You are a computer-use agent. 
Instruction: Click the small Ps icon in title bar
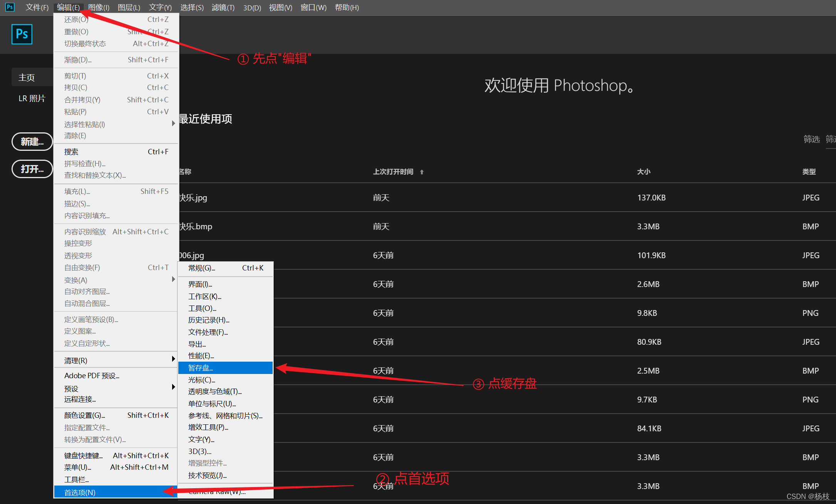click(x=10, y=7)
